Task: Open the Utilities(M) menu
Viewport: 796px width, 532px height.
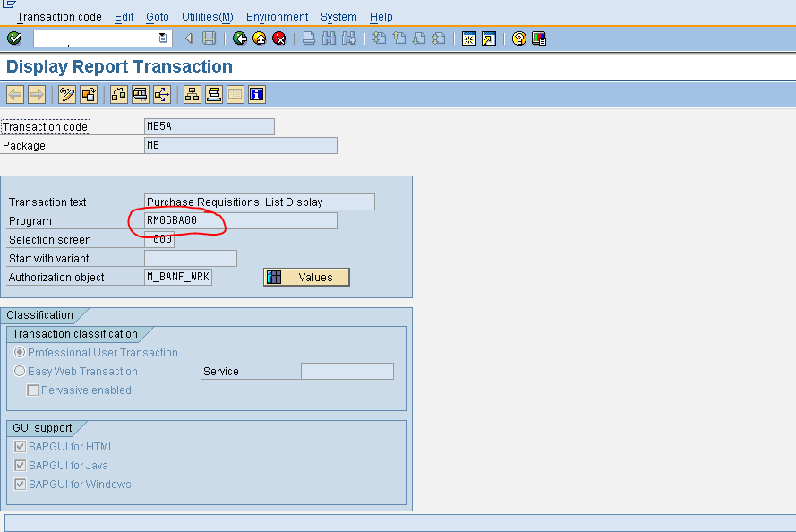Action: (207, 16)
